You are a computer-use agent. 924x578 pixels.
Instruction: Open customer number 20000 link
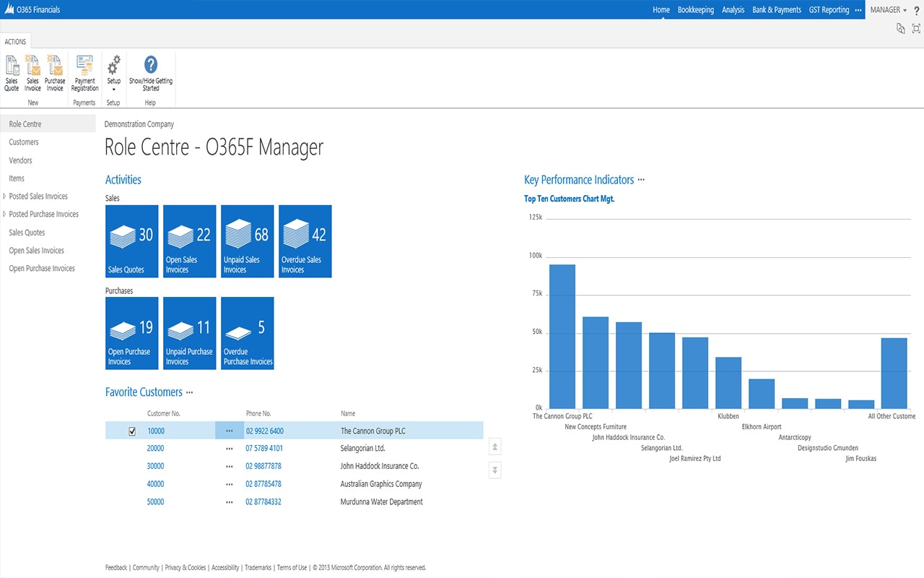click(156, 449)
